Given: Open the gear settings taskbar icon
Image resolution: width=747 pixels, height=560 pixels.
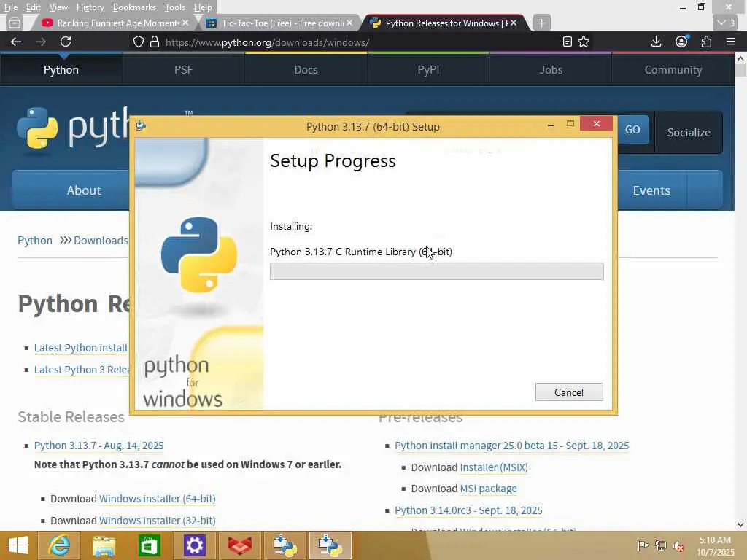Looking at the screenshot, I should [194, 545].
